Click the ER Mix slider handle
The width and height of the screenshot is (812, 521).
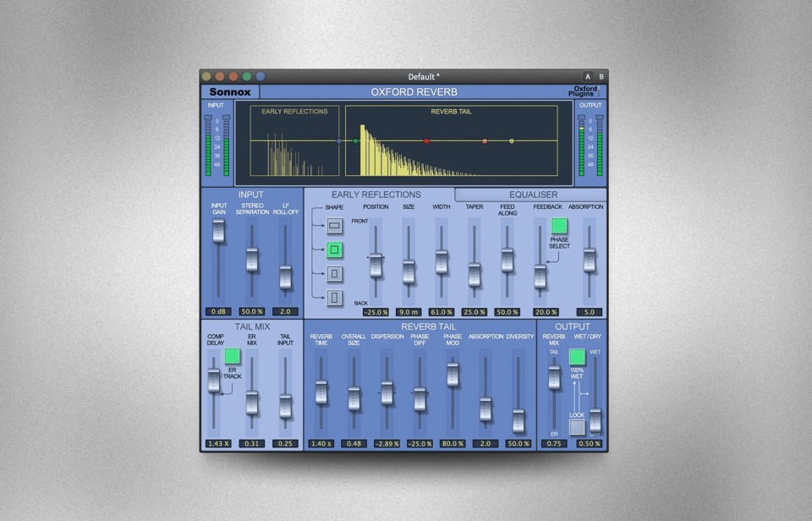(x=252, y=403)
